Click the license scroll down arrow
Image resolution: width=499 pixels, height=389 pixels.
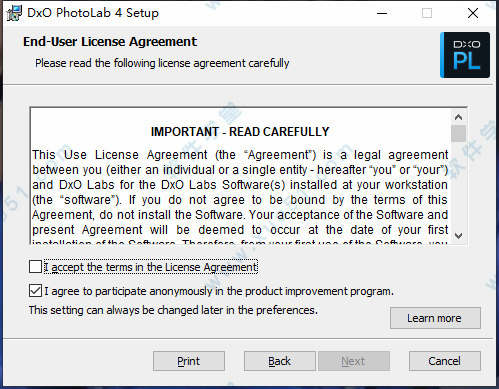(459, 236)
